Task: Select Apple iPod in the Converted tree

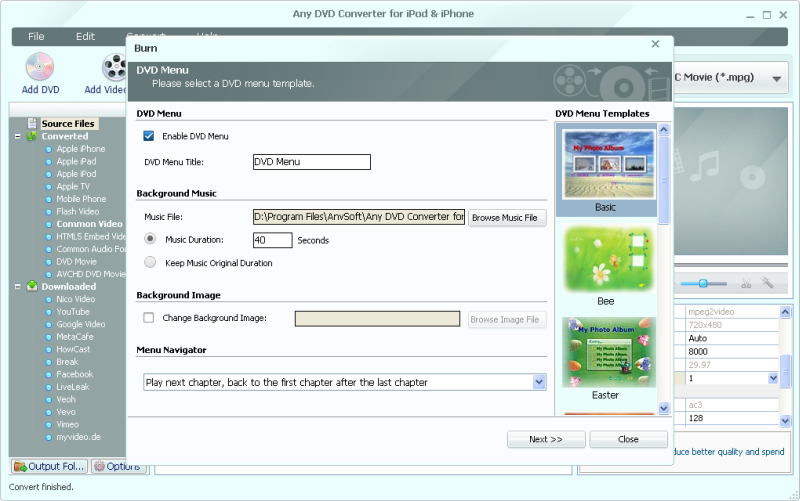Action: [x=76, y=174]
